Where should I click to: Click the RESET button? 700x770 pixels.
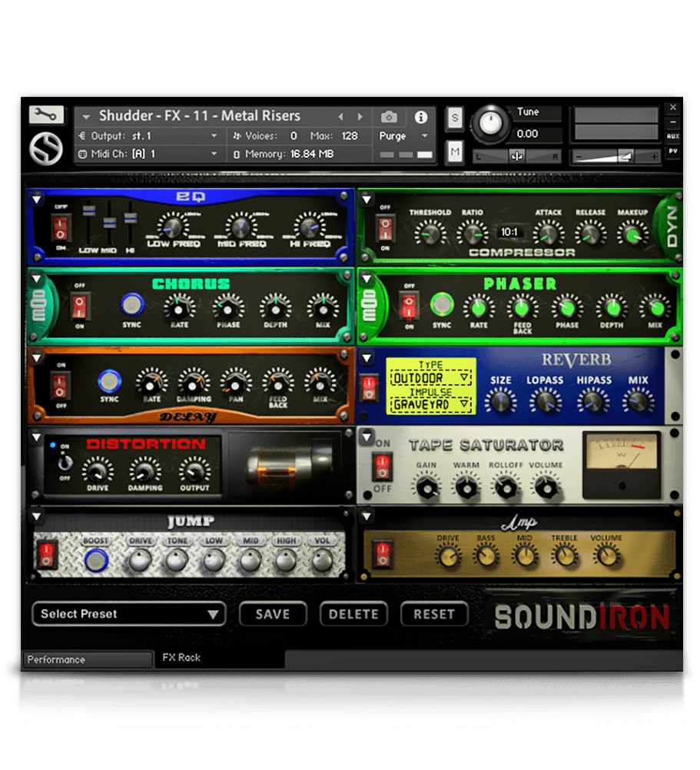point(434,614)
